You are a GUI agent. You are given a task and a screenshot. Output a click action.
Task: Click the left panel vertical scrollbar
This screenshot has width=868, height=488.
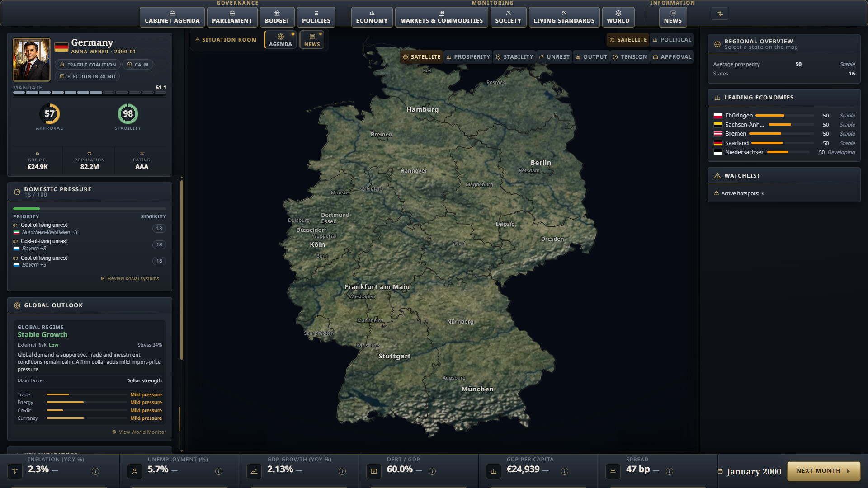tap(182, 270)
